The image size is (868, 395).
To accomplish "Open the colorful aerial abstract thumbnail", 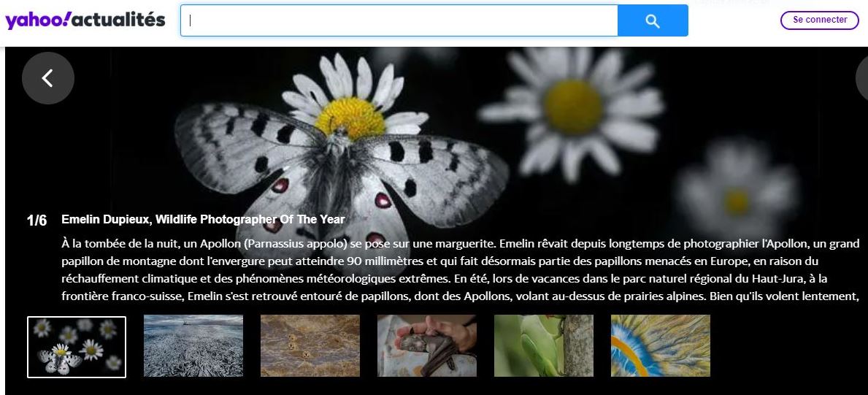I will pos(661,346).
